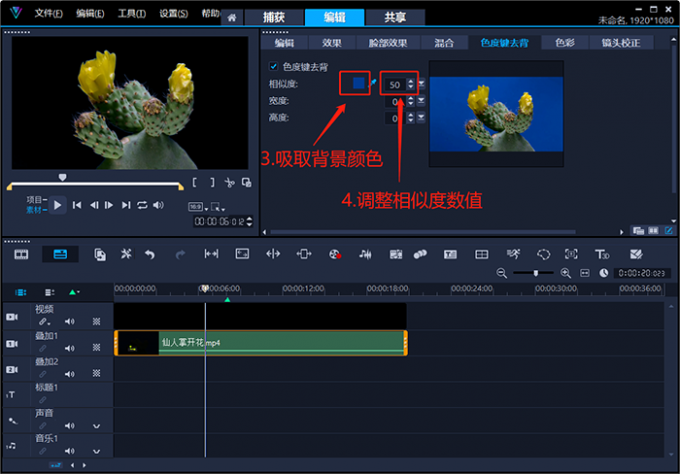Open the resize/crop mode dropdown
680x474 pixels.
tap(218, 207)
